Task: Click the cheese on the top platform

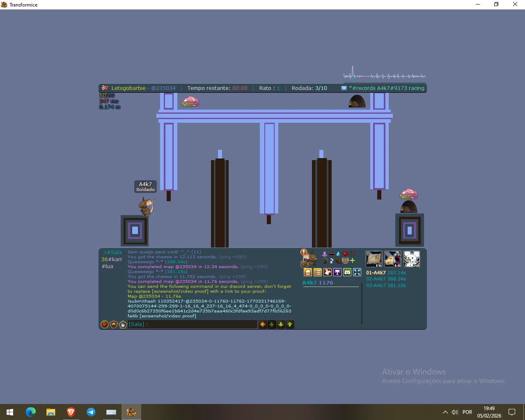Action: point(190,102)
